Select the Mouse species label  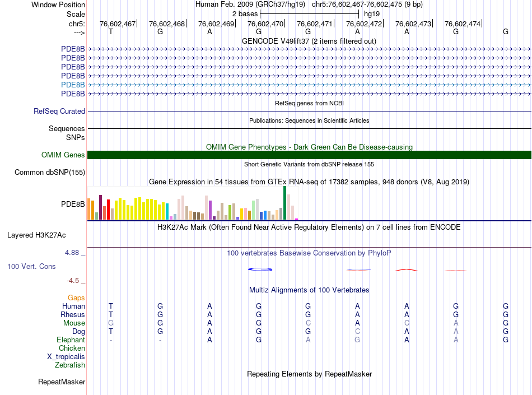[74, 323]
